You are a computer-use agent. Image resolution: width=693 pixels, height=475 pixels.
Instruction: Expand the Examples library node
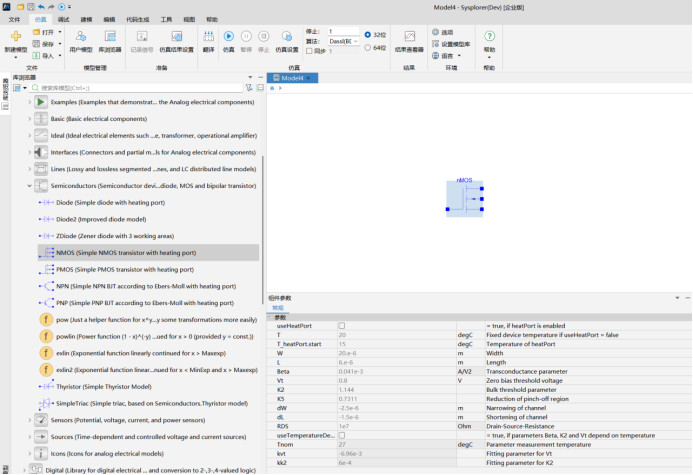30,102
